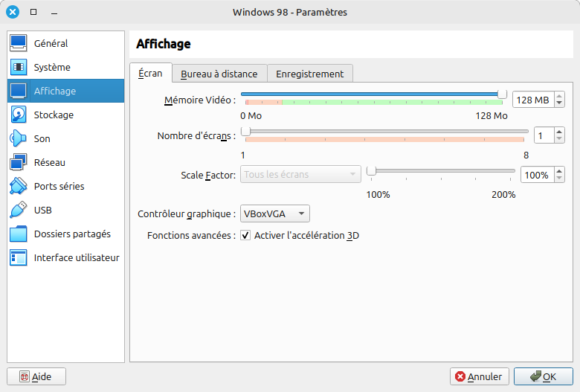The height and width of the screenshot is (392, 580).
Task: Click Annuler to discard changes
Action: [x=480, y=376]
